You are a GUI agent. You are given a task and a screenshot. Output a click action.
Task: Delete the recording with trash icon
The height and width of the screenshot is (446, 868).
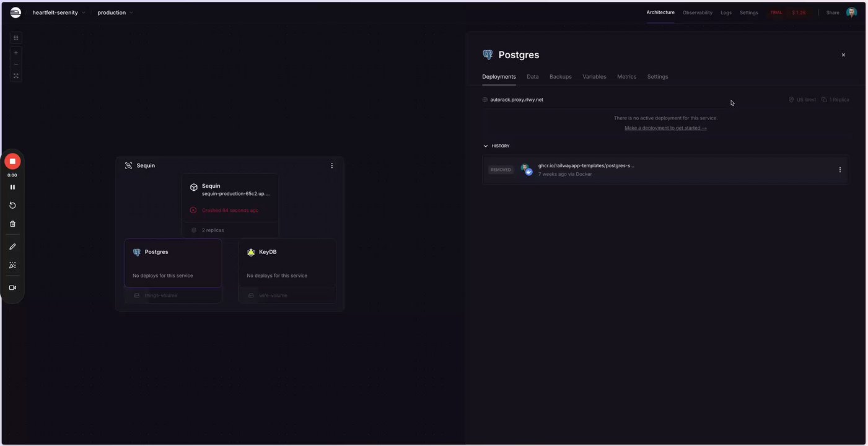[12, 224]
